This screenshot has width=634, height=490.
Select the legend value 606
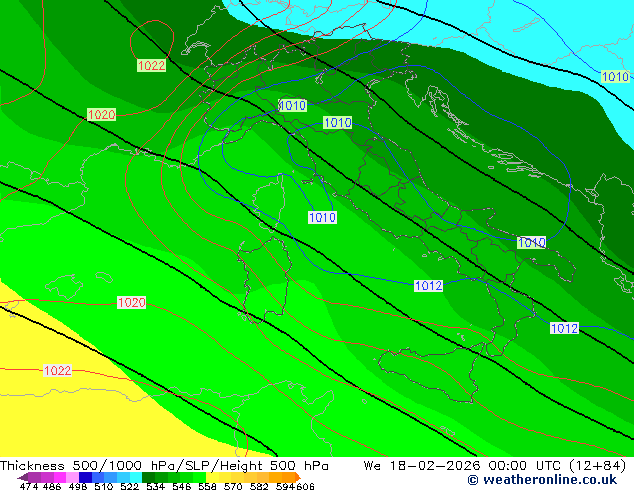[x=305, y=486]
